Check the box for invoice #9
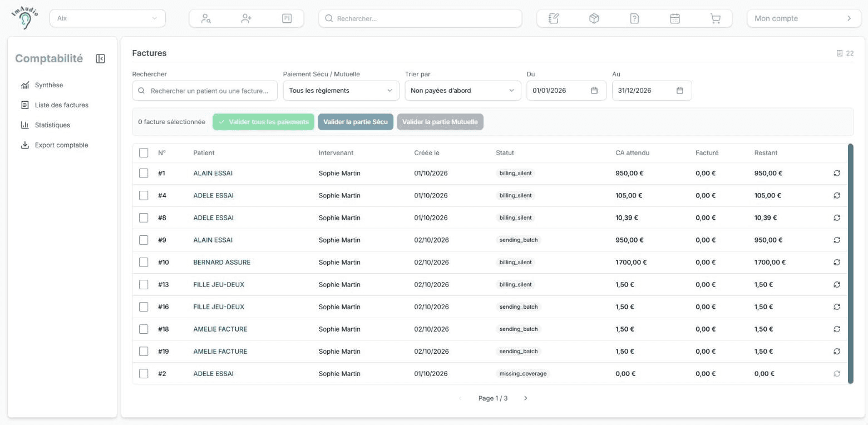This screenshot has height=425, width=868. tap(144, 240)
